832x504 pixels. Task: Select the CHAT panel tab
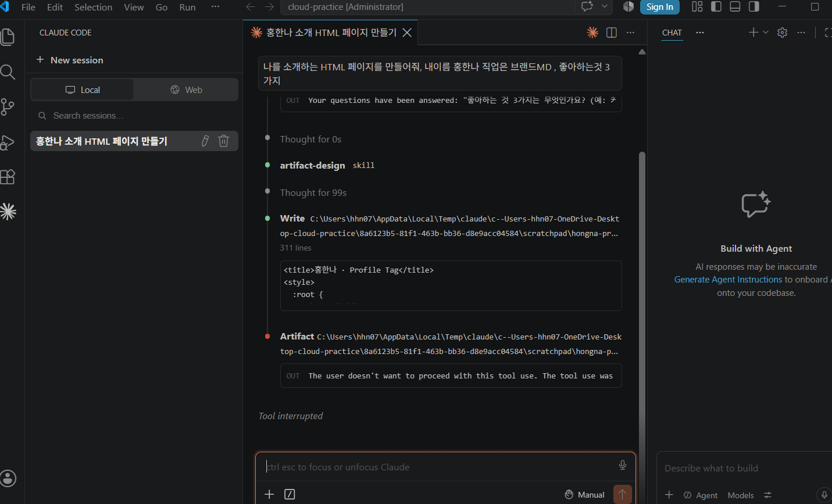[x=672, y=33]
